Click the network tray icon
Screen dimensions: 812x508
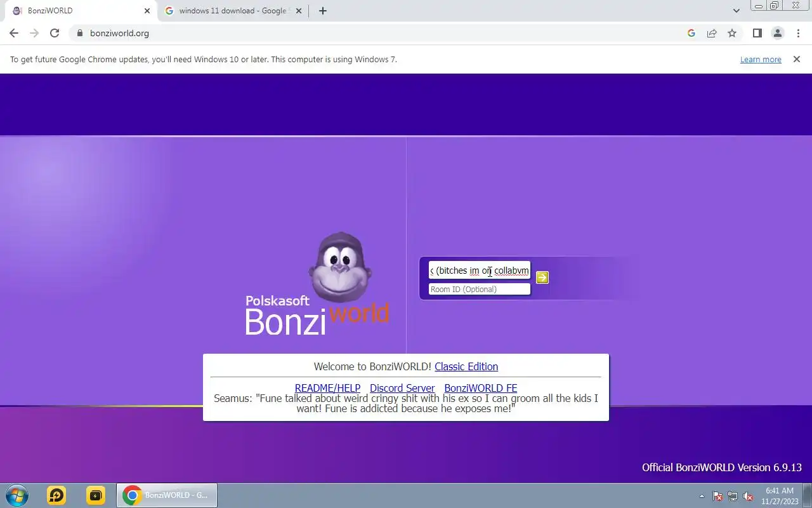coord(733,496)
